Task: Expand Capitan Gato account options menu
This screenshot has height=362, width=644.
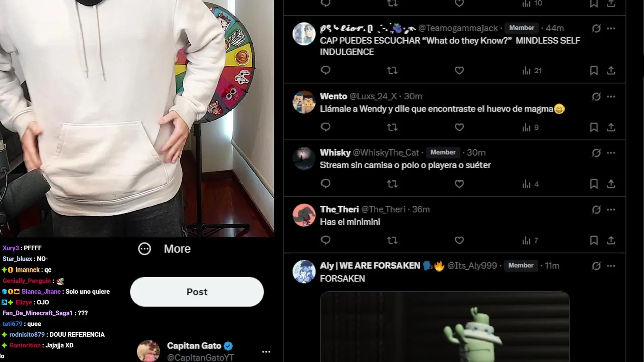Action: click(266, 352)
